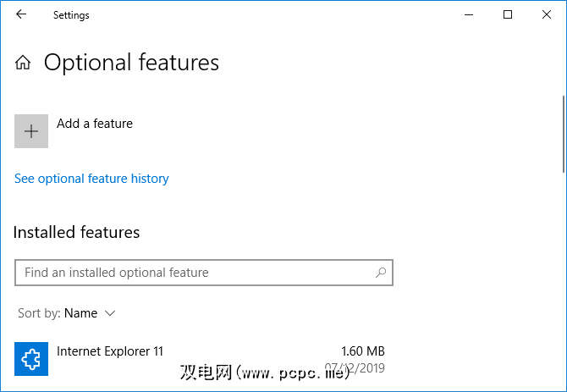Viewport: 567px width, 392px height.
Task: Click the scrollbar up arrow
Action: (x=561, y=36)
